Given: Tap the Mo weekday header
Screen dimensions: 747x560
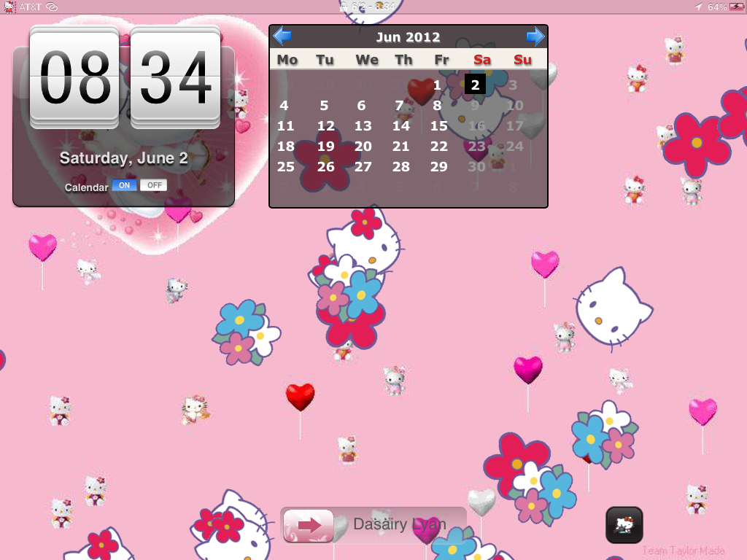Looking at the screenshot, I should coord(287,60).
